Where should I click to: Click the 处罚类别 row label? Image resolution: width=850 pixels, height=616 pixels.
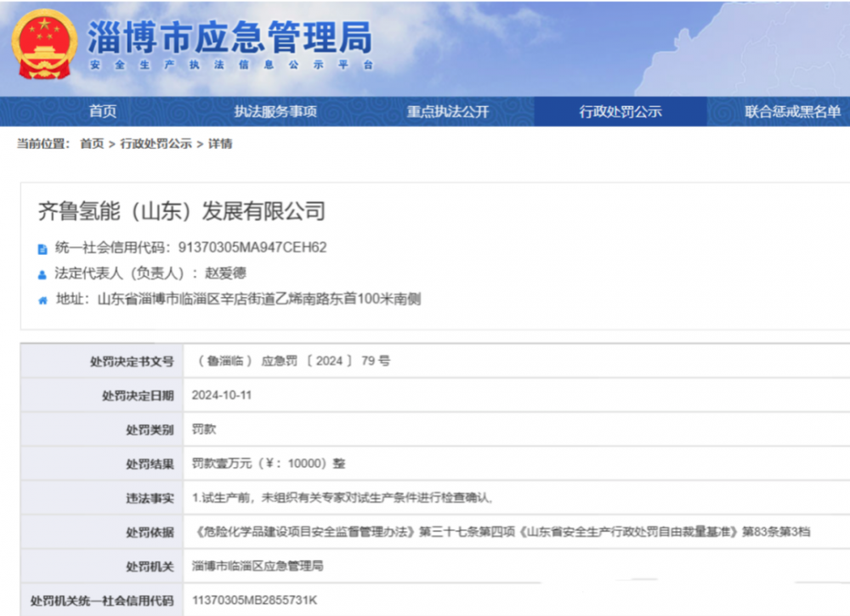[x=150, y=430]
